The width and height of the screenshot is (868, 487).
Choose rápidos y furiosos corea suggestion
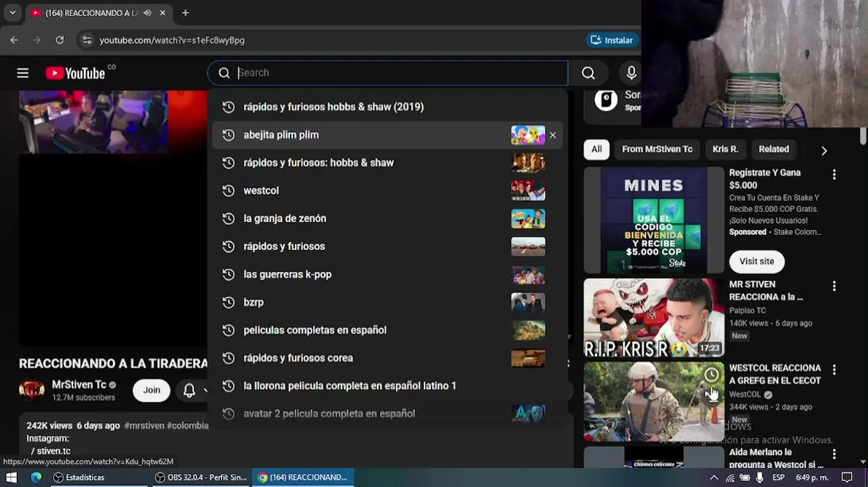[x=387, y=358]
